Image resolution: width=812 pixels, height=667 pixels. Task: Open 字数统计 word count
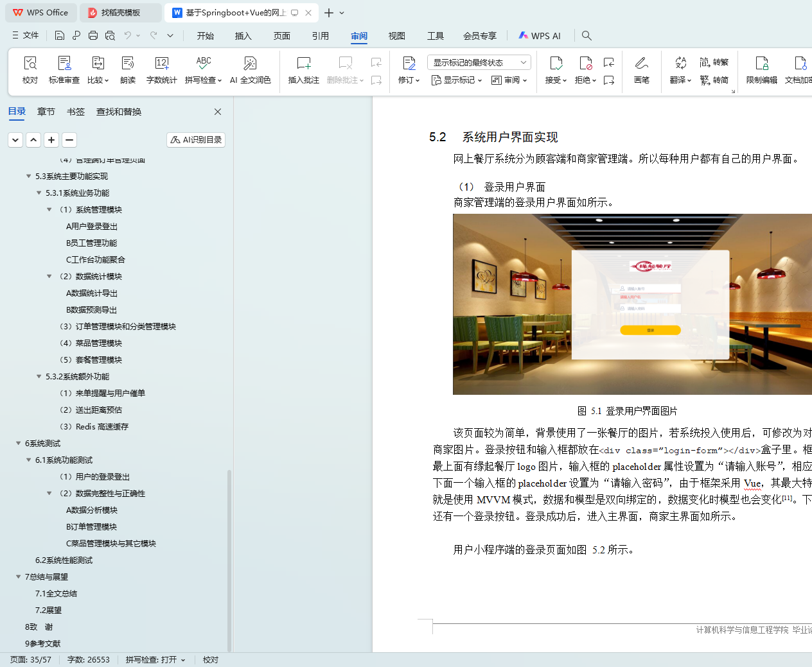[x=161, y=70]
